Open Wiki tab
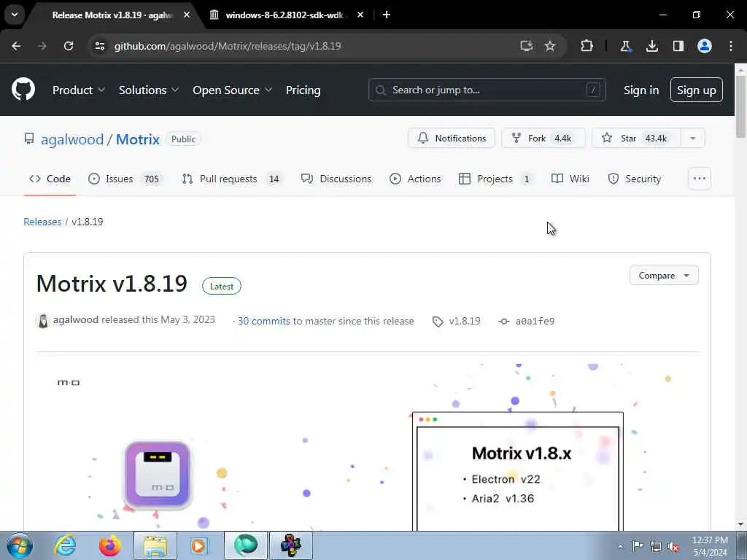Image resolution: width=747 pixels, height=560 pixels. pos(570,179)
